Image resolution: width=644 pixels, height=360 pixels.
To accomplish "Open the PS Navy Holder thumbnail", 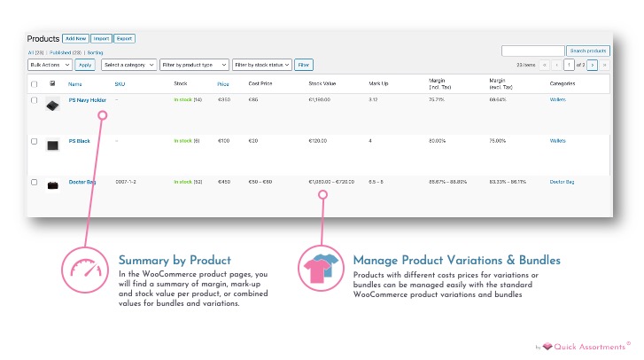I will point(52,106).
